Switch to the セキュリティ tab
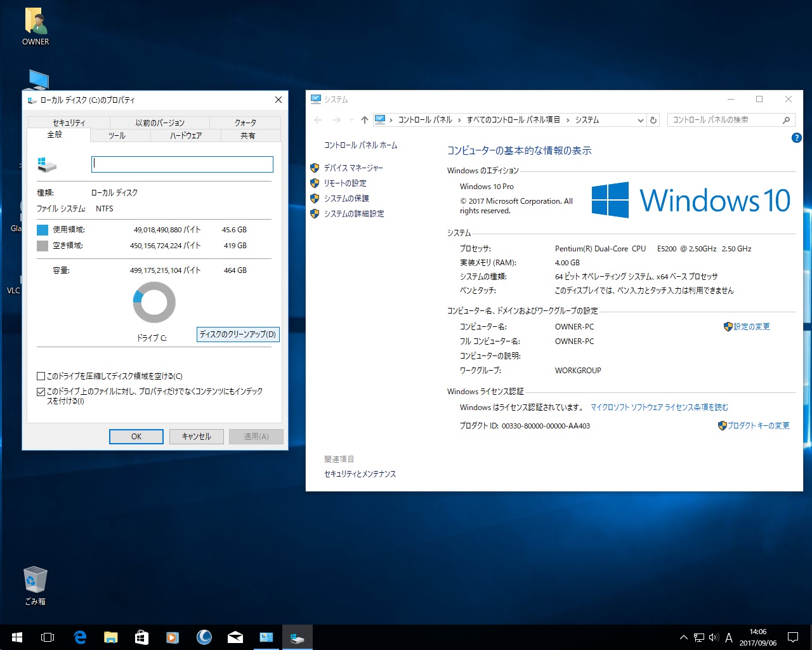The height and width of the screenshot is (650, 812). click(x=69, y=123)
